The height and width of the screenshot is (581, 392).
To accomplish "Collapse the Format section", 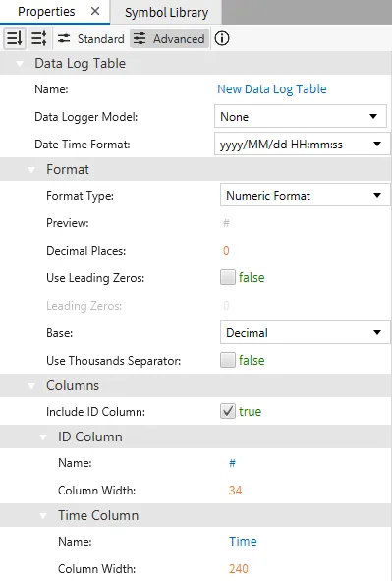I will 31,170.
